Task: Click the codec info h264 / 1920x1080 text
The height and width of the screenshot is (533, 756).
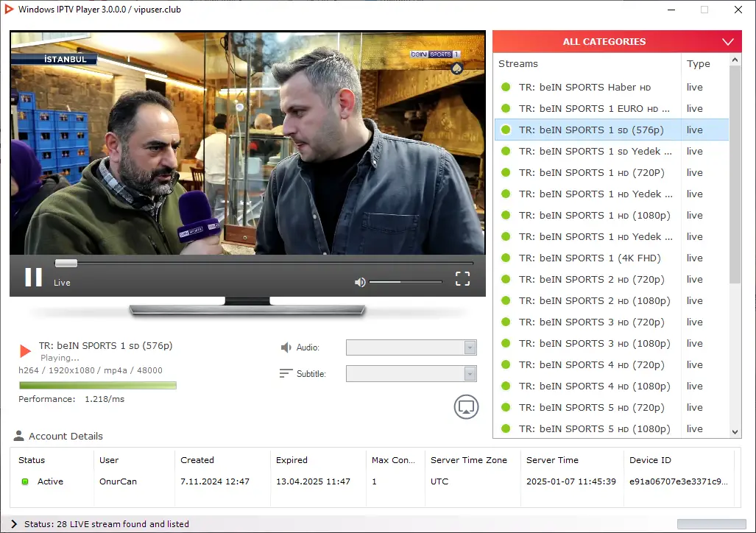Action: [90, 370]
